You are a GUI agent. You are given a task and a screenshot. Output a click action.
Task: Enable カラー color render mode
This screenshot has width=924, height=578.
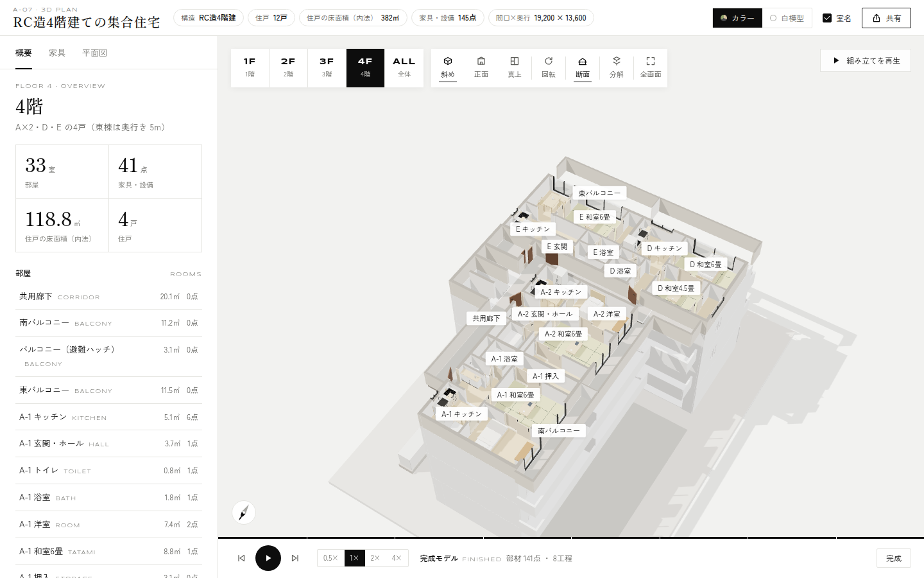coord(737,18)
